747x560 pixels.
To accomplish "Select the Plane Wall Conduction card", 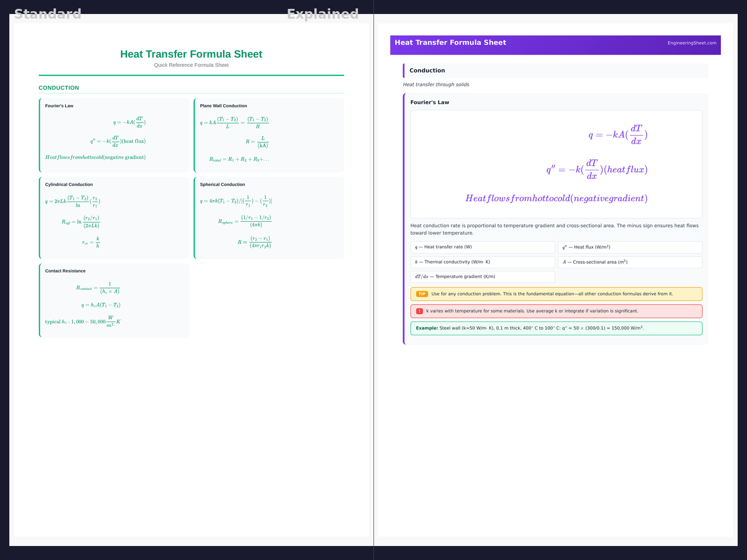I will tap(269, 135).
